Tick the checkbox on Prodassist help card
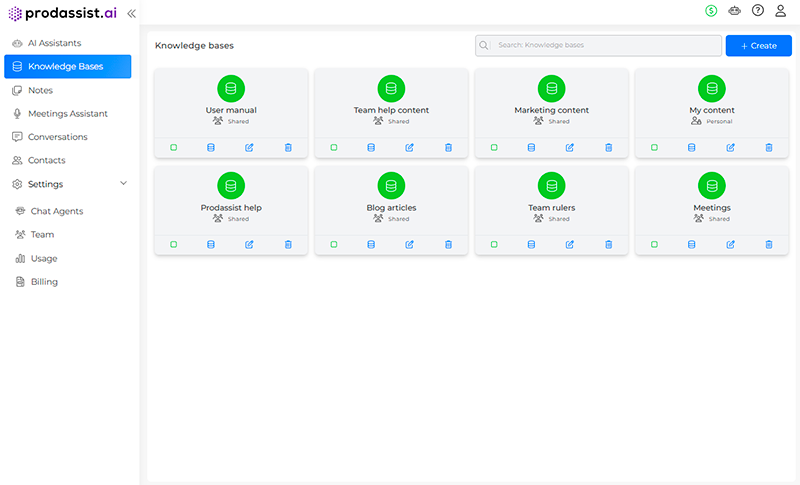 click(174, 244)
